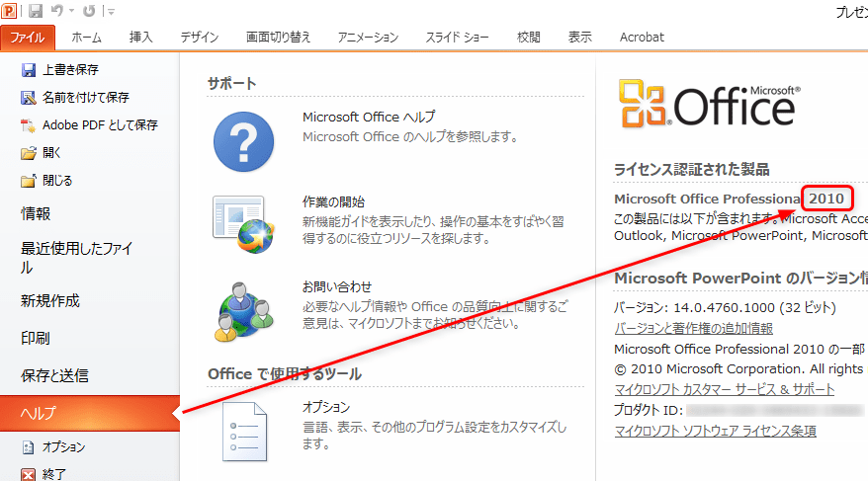The width and height of the screenshot is (868, 481).
Task: Open the Acrobat tab
Action: [642, 38]
